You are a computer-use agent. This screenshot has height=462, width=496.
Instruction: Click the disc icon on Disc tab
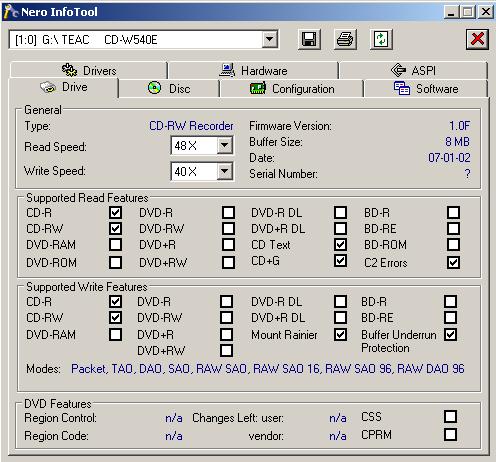pyautogui.click(x=154, y=88)
